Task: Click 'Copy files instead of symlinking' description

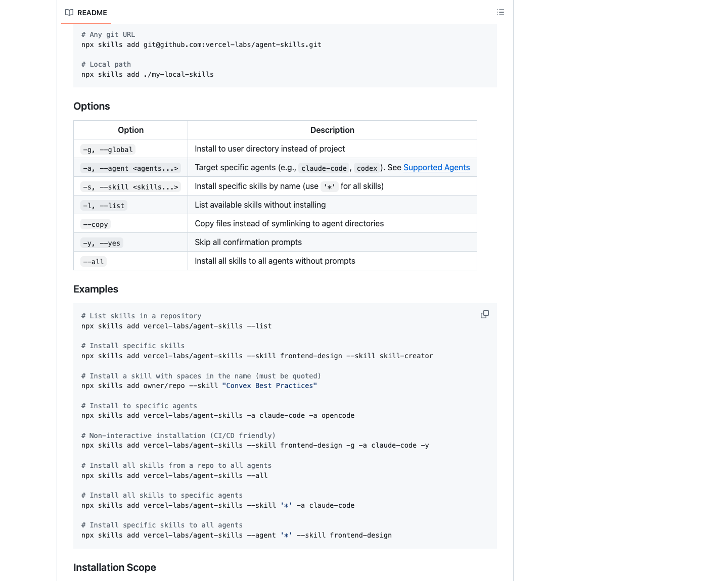Action: coord(289,223)
